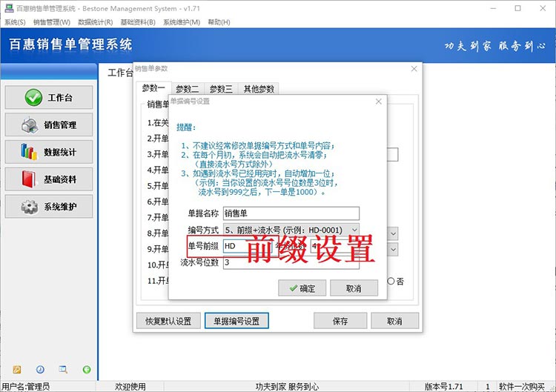Open the 销售管理(W) menu

tap(52, 22)
